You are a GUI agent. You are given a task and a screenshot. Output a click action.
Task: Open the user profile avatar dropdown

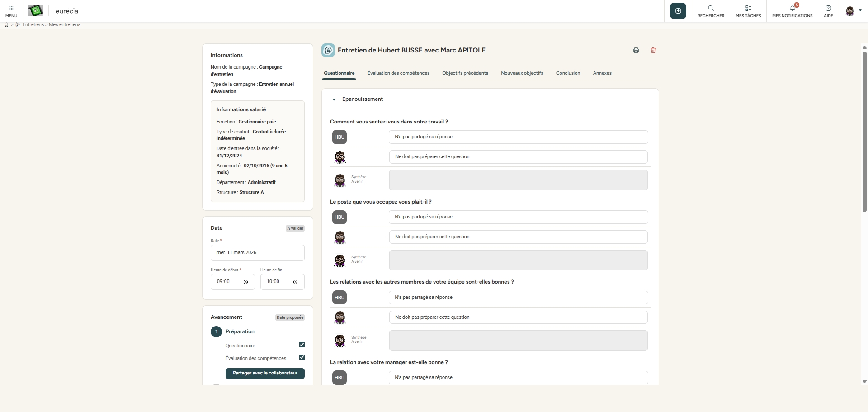[853, 11]
